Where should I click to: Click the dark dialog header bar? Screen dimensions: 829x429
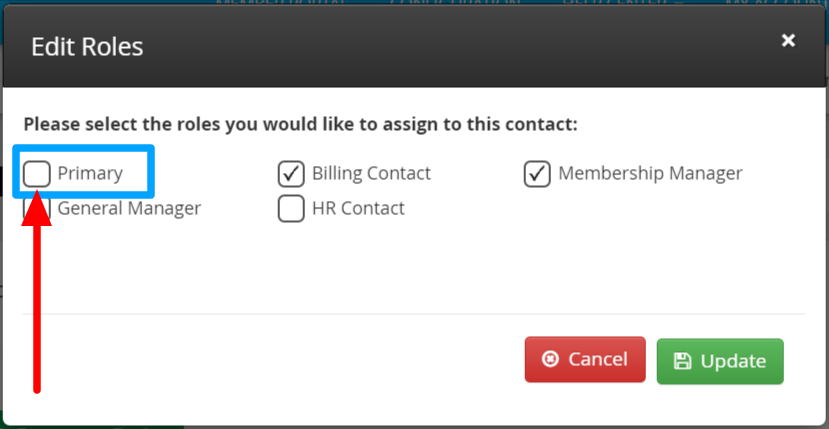pyautogui.click(x=414, y=47)
